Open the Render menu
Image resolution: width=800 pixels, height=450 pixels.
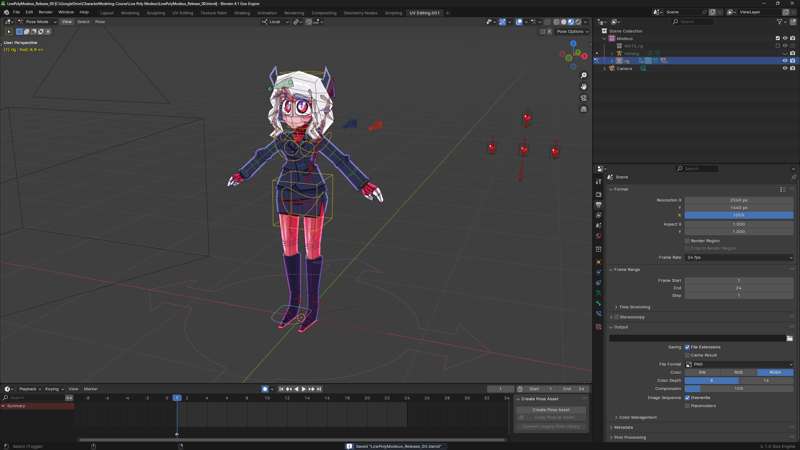[x=45, y=12]
